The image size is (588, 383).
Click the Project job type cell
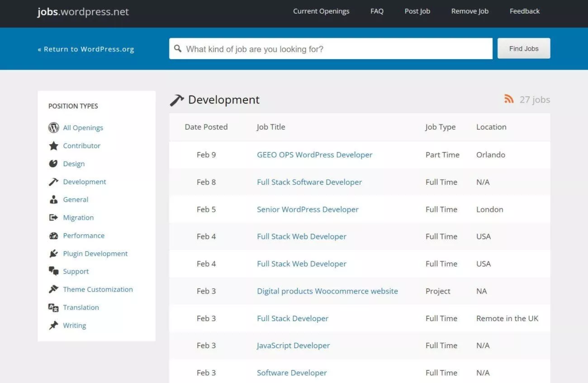(x=438, y=291)
